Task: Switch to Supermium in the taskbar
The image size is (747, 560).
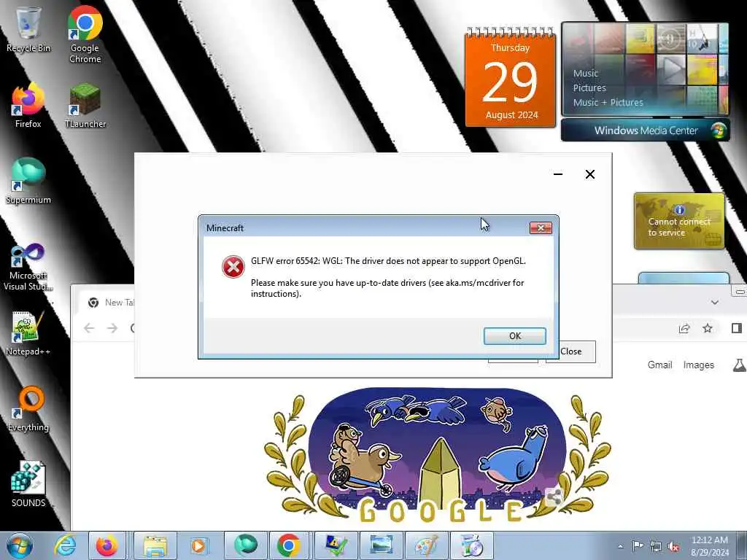Action: (x=246, y=545)
